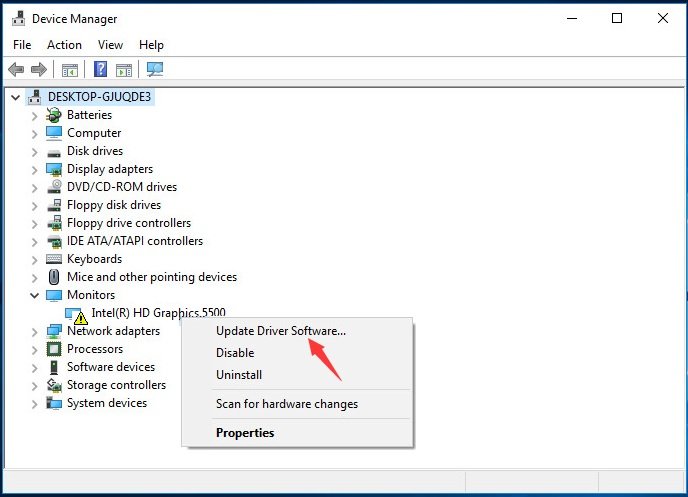Expand the Storage controllers node
688x497 pixels.
point(35,386)
